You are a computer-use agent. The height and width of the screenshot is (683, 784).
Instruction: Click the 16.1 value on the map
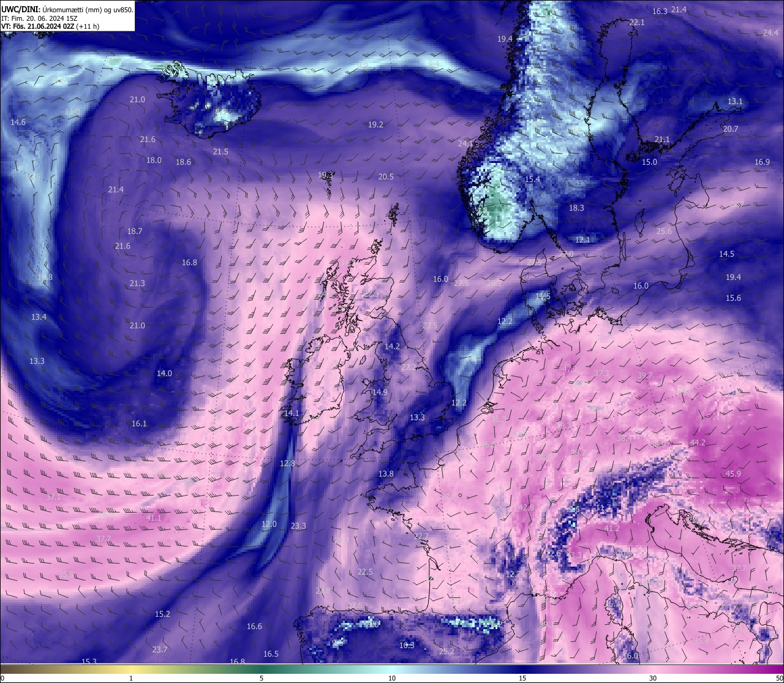click(x=139, y=423)
